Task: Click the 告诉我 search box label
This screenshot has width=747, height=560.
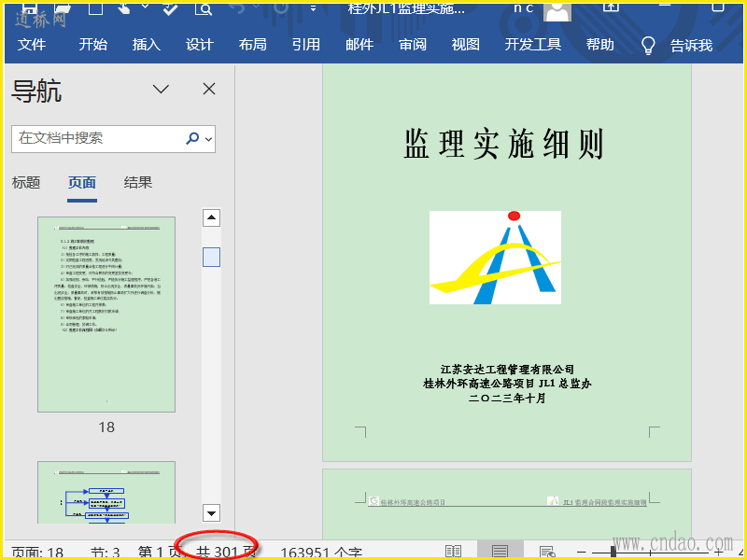Action: click(691, 46)
